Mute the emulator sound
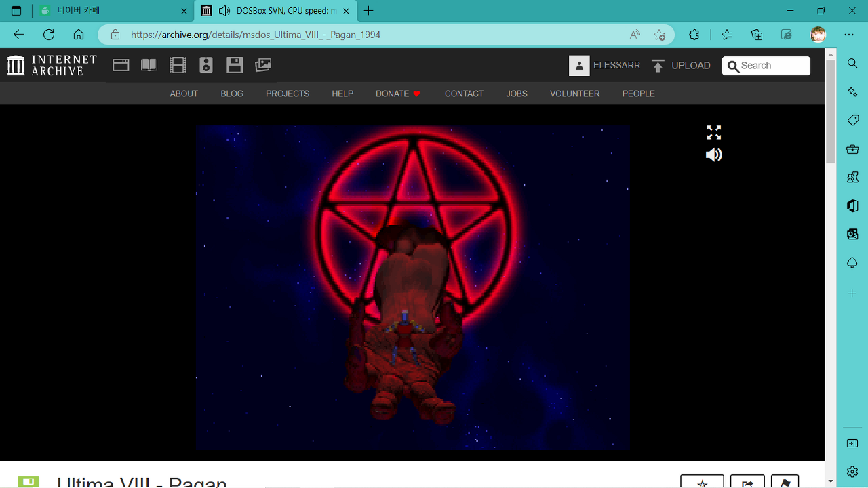The image size is (868, 488). coord(713,155)
